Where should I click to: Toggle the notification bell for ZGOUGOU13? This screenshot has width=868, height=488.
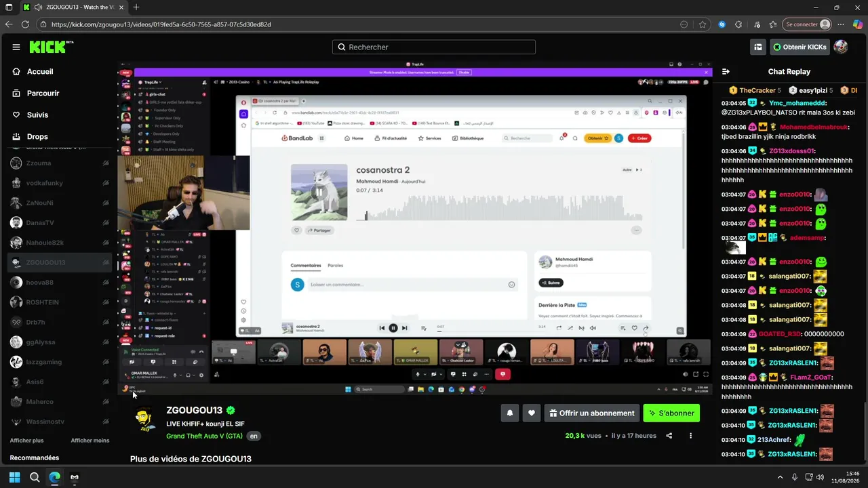(509, 413)
